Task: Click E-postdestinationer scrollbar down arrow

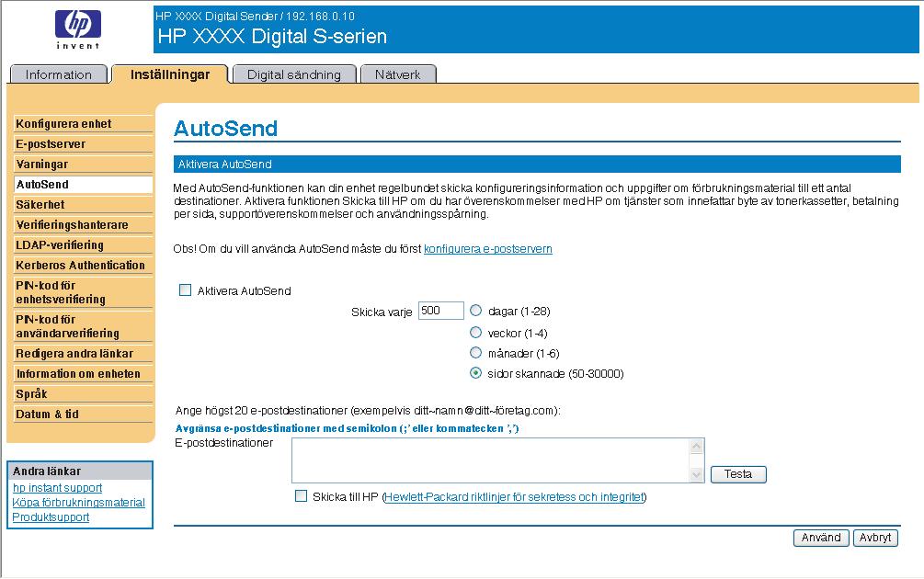Action: 697,474
